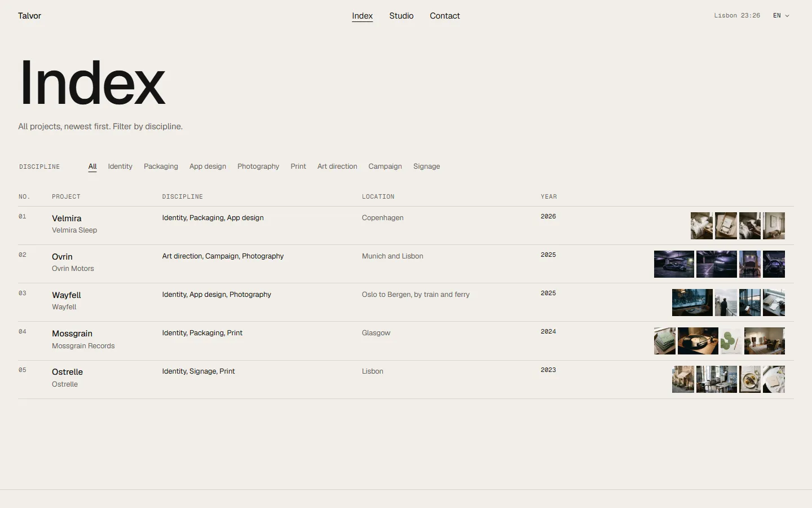812x508 pixels.
Task: Click the Copenhagen location cell
Action: pos(382,218)
